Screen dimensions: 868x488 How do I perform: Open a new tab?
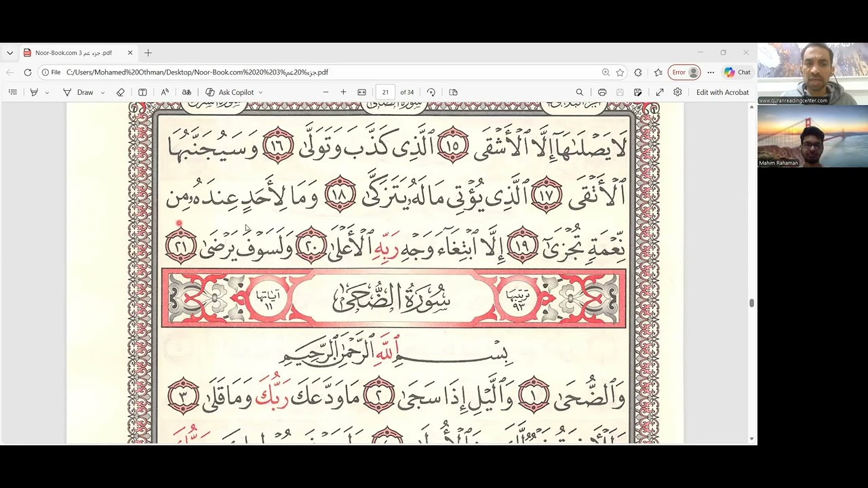pyautogui.click(x=148, y=52)
